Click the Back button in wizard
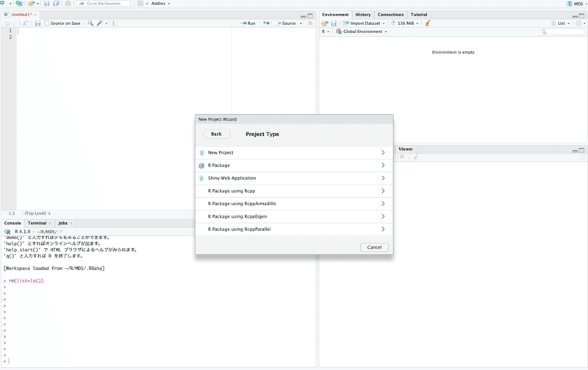Screen dimensions: 588x370 (x=216, y=134)
